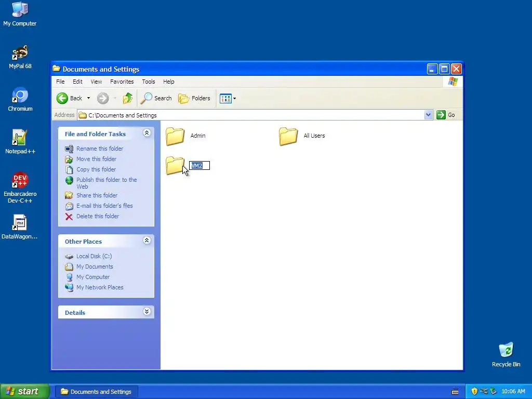This screenshot has height=399, width=532.
Task: Select the DataWagon desktop shortcut
Action: [x=20, y=227]
